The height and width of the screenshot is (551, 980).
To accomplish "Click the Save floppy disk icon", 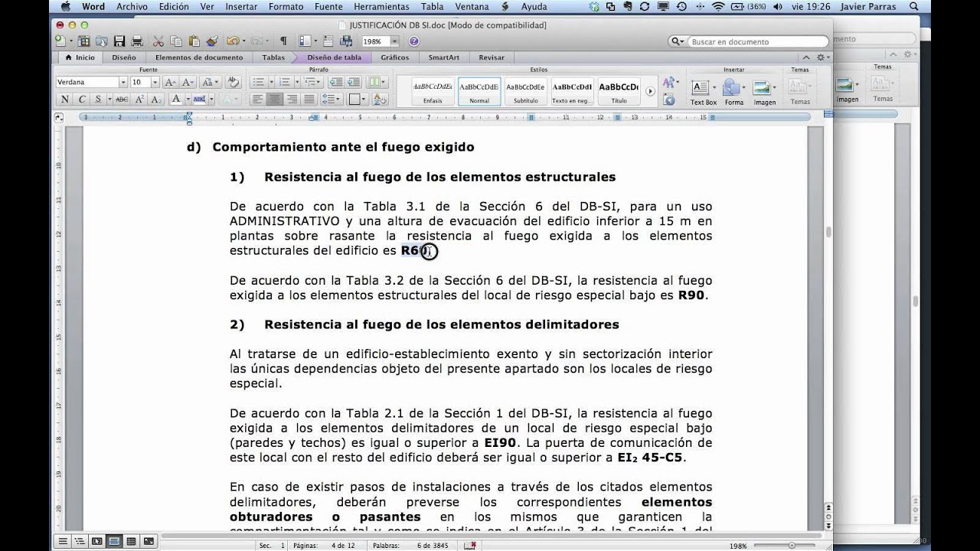I will [119, 41].
